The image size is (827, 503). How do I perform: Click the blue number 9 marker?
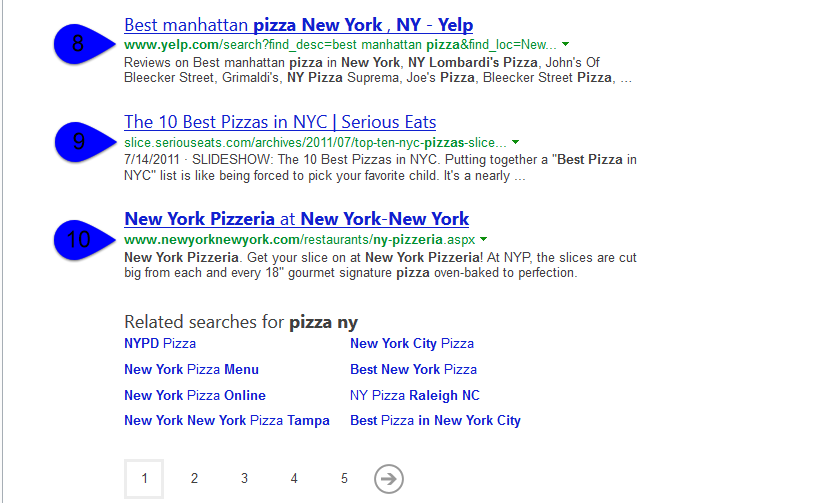point(80,140)
